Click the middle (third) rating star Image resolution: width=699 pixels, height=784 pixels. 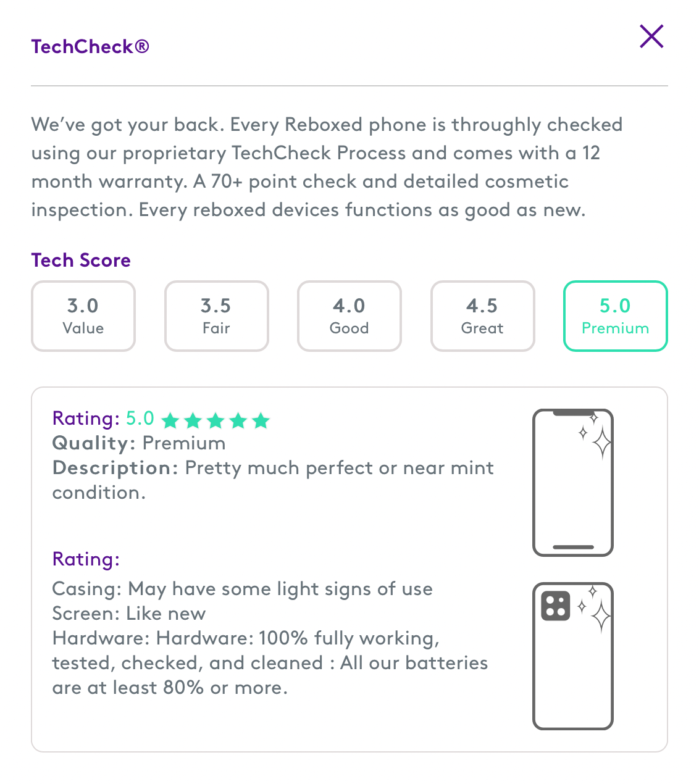point(216,421)
